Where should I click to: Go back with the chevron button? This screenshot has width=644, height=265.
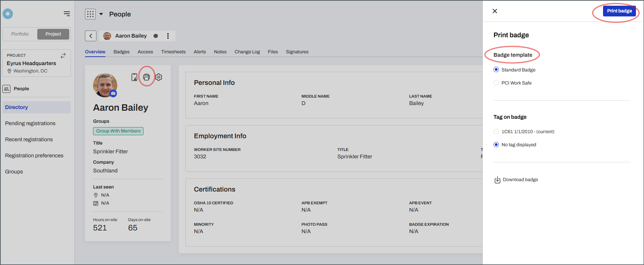91,36
